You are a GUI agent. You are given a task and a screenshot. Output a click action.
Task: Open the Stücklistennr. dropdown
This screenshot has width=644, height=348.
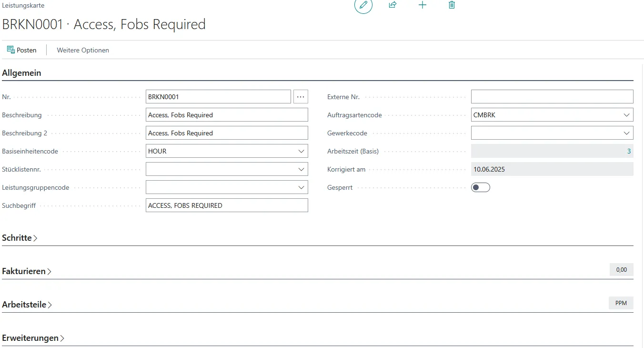301,169
